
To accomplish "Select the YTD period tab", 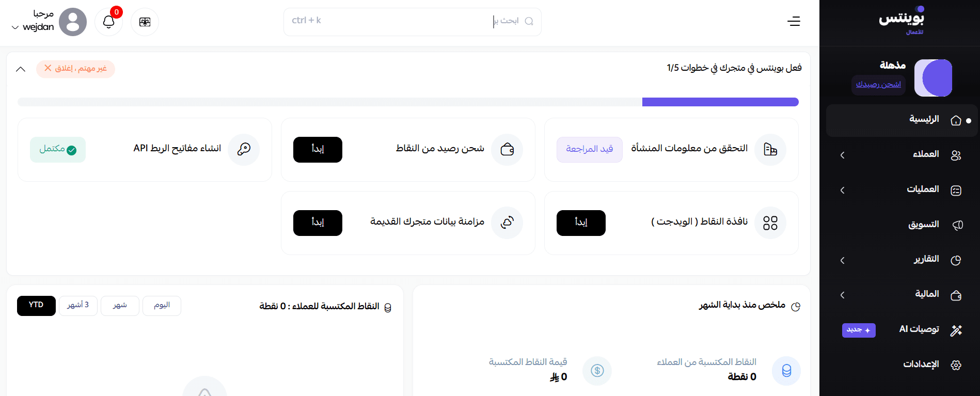I will tap(36, 306).
